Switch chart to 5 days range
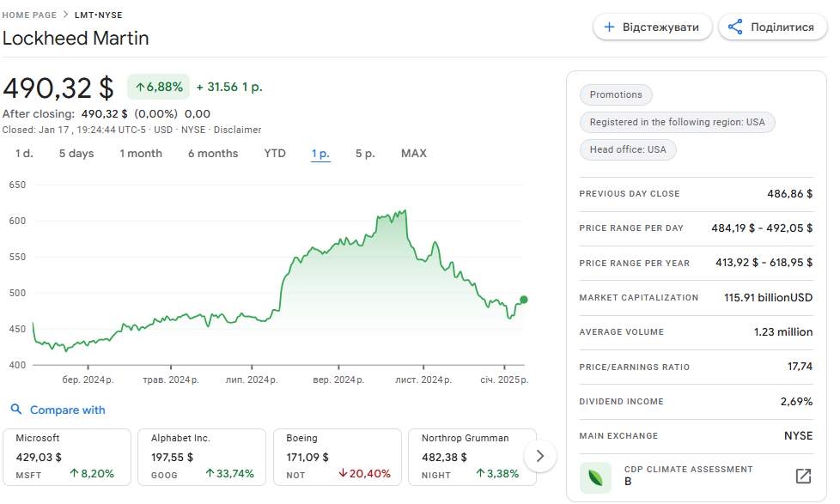This screenshot has width=840, height=504. tap(76, 154)
